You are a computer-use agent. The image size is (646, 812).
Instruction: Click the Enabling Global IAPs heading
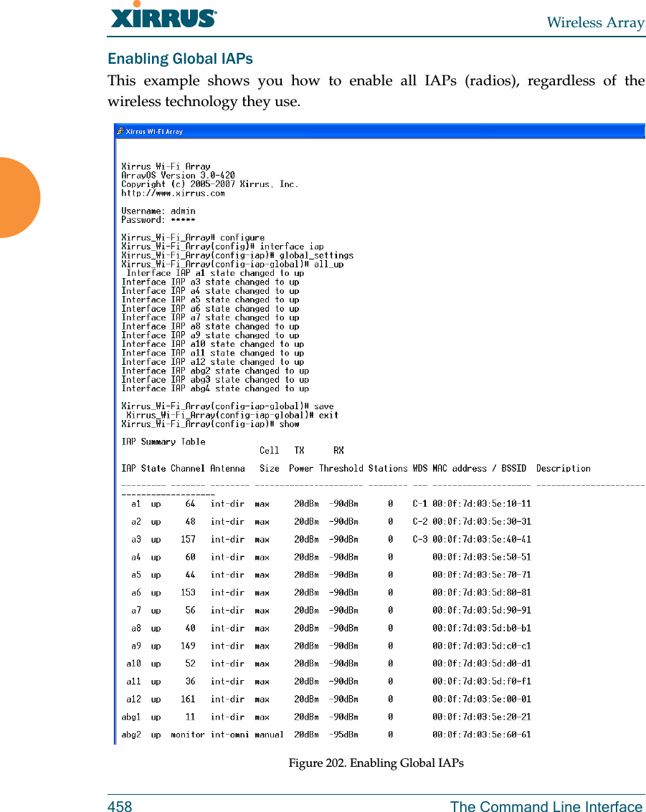[180, 59]
